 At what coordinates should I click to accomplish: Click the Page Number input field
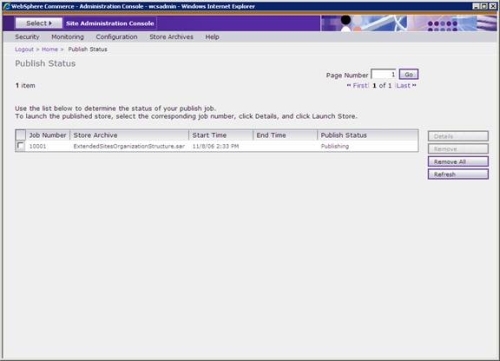click(x=384, y=74)
